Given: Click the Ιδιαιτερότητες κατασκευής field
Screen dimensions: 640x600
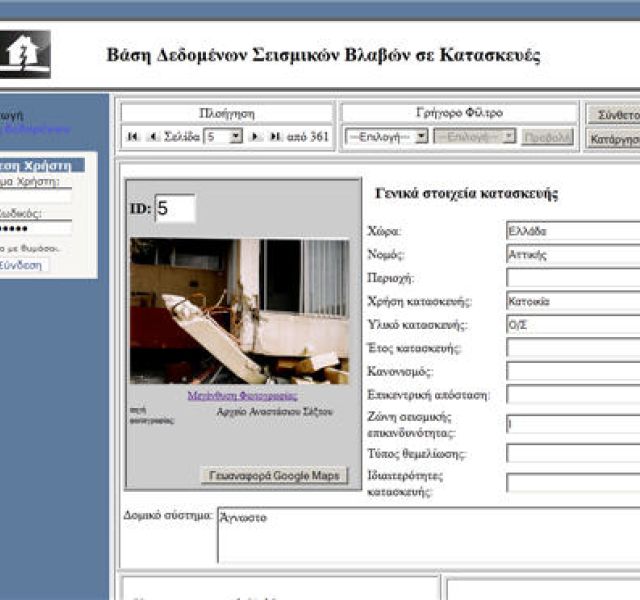Looking at the screenshot, I should tap(573, 483).
